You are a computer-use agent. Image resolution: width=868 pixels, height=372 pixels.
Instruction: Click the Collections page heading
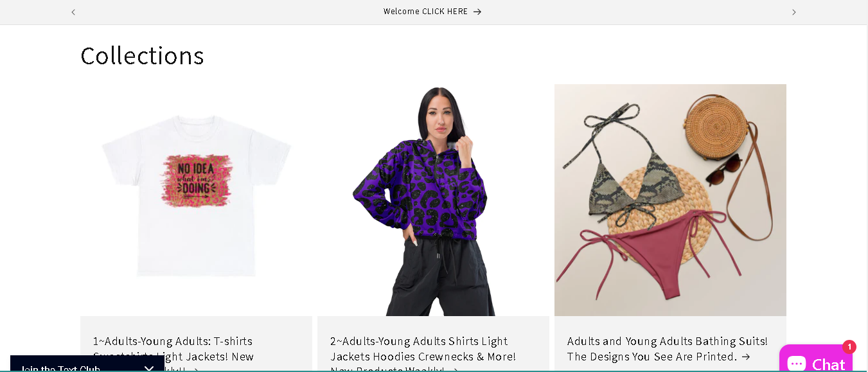point(142,55)
